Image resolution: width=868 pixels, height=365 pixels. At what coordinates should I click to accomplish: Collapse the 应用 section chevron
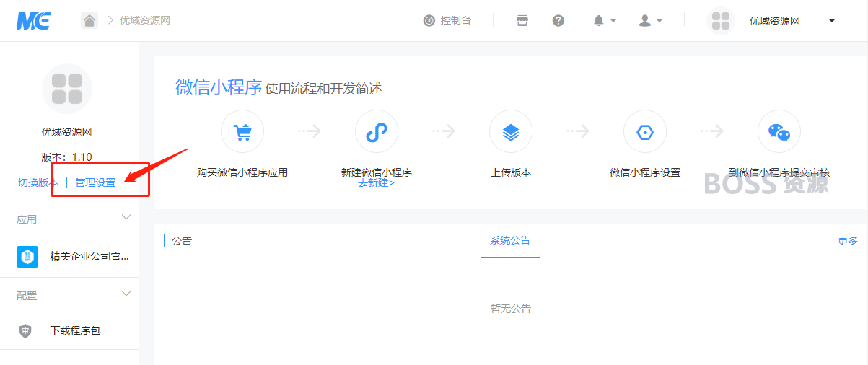pyautogui.click(x=126, y=217)
